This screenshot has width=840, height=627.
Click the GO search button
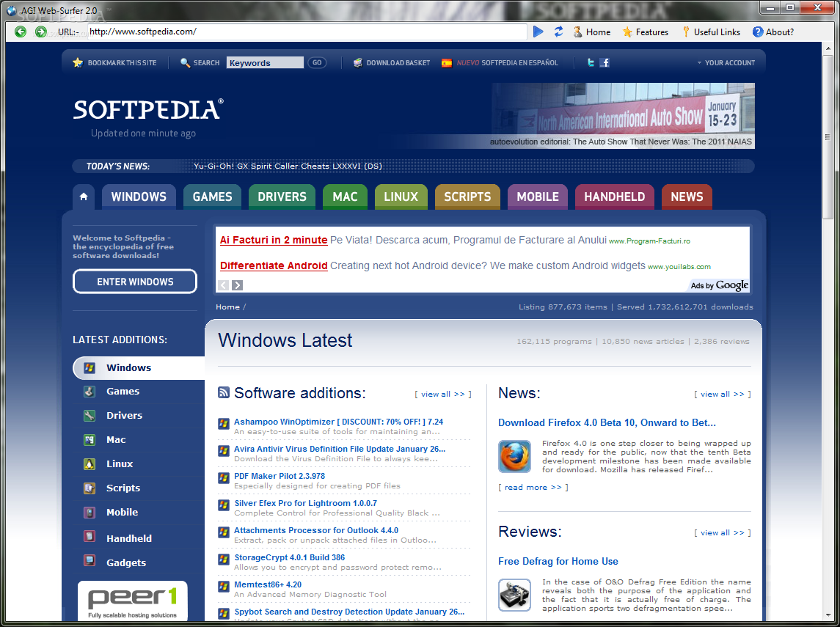317,62
